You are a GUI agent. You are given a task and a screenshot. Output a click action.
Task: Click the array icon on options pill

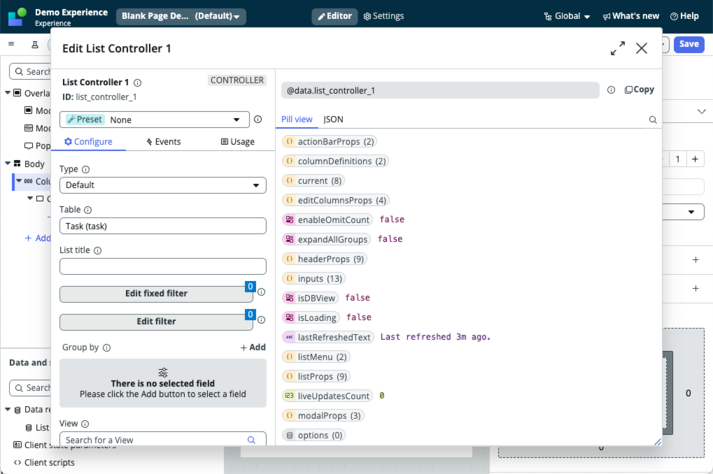(x=289, y=435)
